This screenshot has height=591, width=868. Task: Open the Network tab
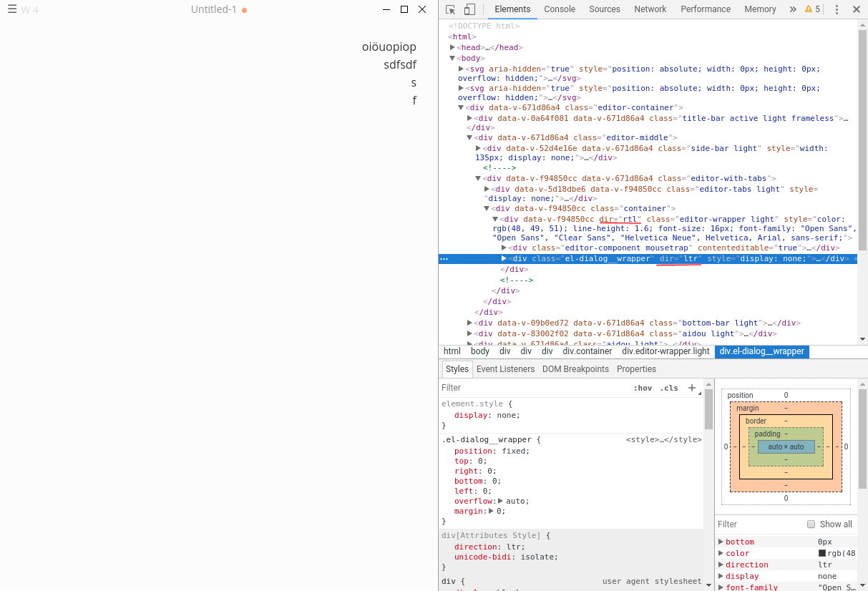point(650,9)
